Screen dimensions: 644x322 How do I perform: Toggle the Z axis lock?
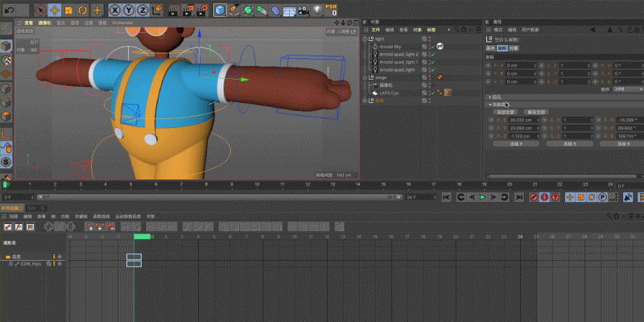142,10
